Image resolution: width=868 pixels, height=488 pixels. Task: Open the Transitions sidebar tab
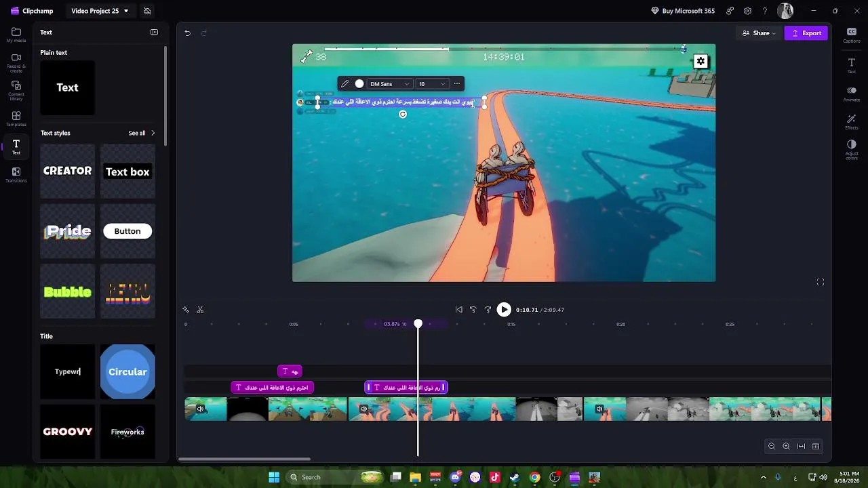[x=16, y=175]
